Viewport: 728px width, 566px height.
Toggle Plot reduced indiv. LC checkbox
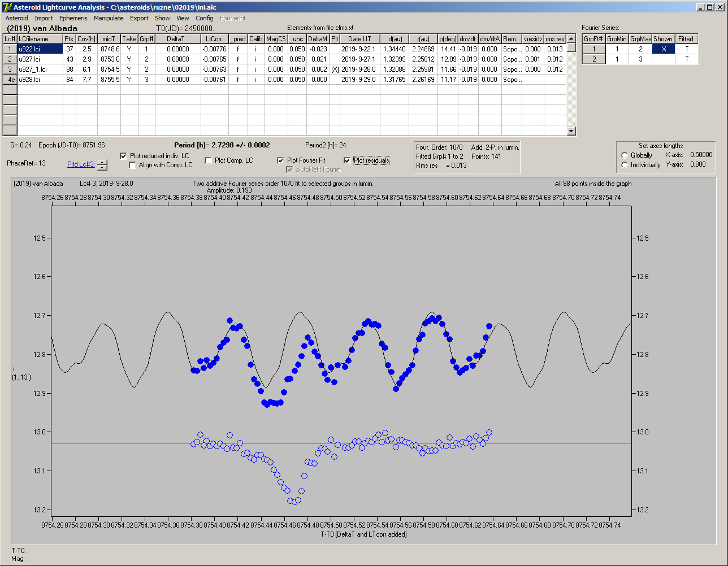click(x=124, y=156)
